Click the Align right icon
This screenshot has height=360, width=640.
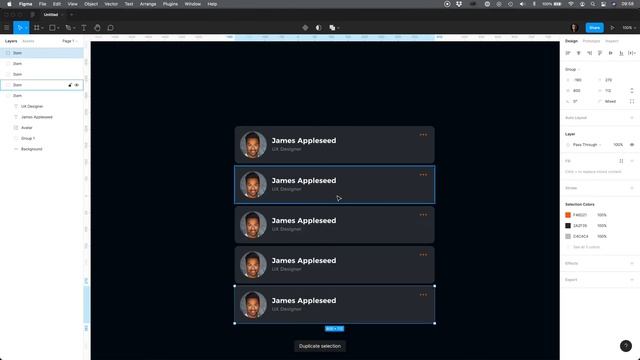(x=589, y=53)
